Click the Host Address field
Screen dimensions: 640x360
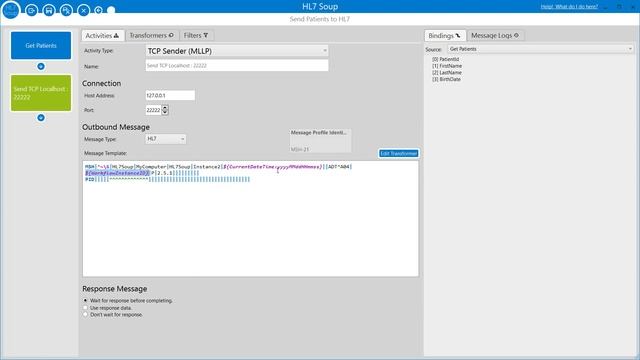pyautogui.click(x=170, y=95)
